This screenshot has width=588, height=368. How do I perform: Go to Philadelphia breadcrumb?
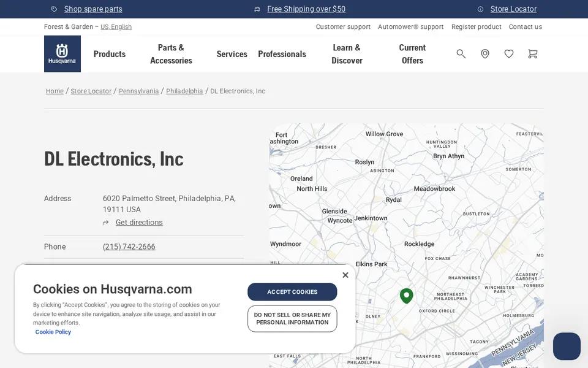pyautogui.click(x=184, y=91)
